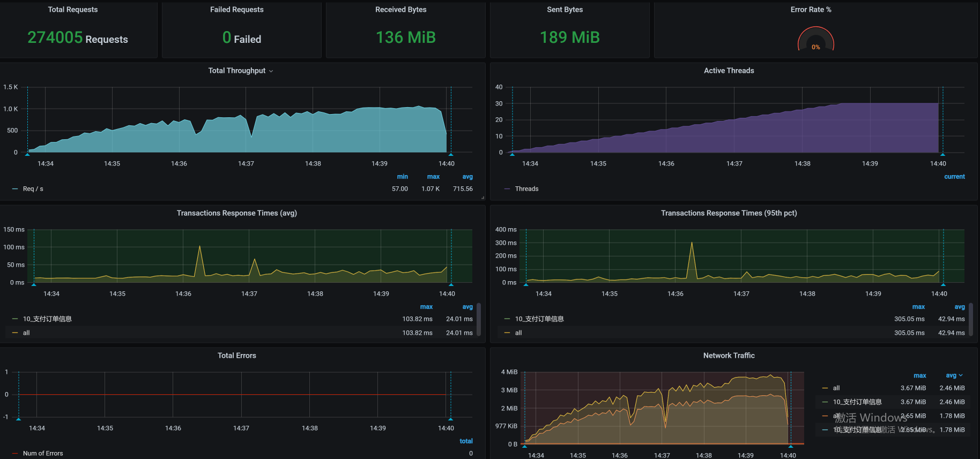Open the Total Throughput panel dropdown chevron
The width and height of the screenshot is (980, 459).
coord(271,71)
